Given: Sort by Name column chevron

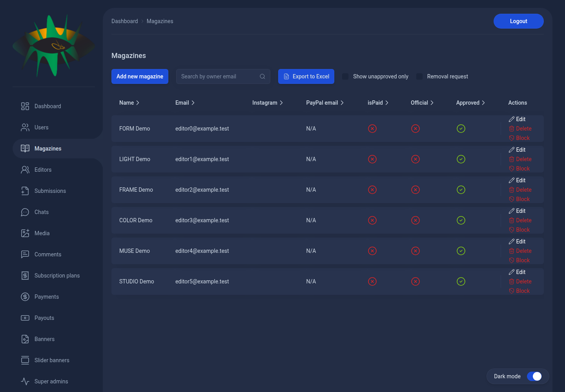Looking at the screenshot, I should 138,103.
